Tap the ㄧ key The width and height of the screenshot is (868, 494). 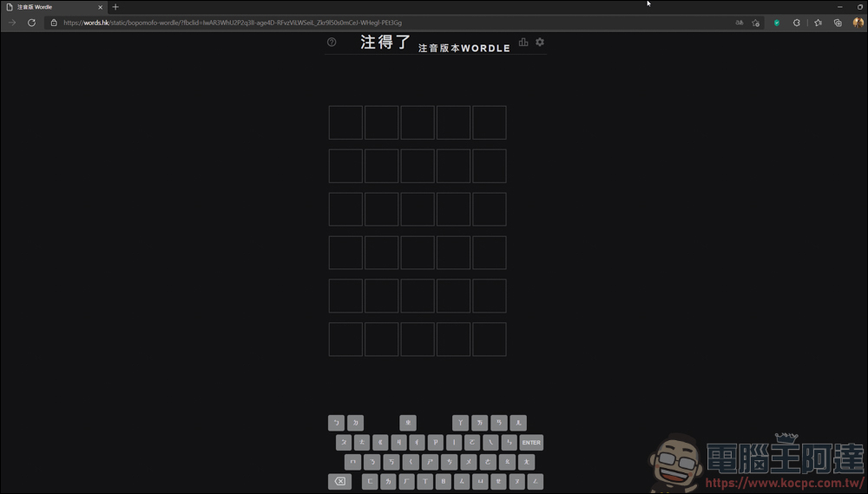(x=454, y=443)
